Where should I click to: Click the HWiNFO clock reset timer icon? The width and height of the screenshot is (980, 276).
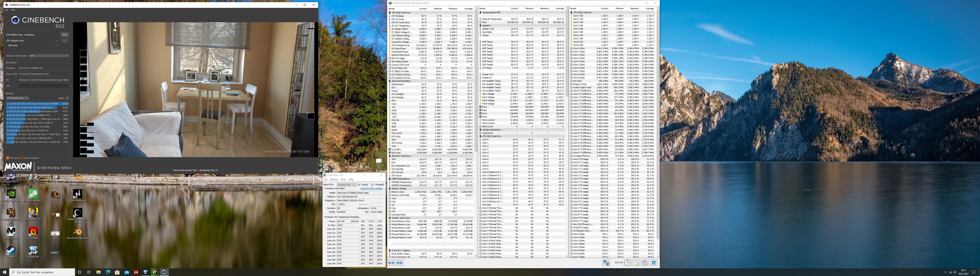(x=627, y=263)
